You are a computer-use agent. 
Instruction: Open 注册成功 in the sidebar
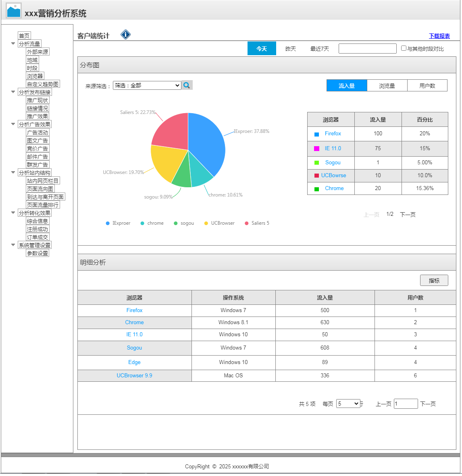tap(37, 229)
